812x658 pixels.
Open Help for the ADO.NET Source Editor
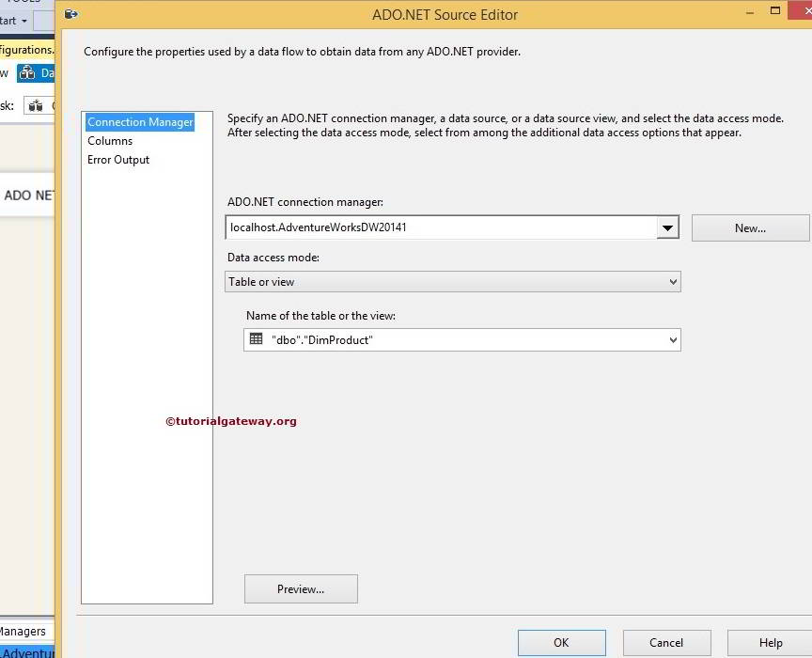pos(769,643)
